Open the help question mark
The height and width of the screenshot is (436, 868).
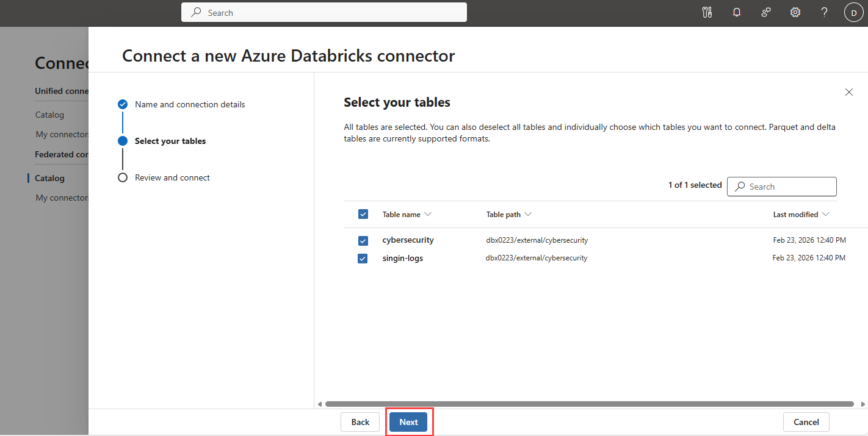(824, 12)
